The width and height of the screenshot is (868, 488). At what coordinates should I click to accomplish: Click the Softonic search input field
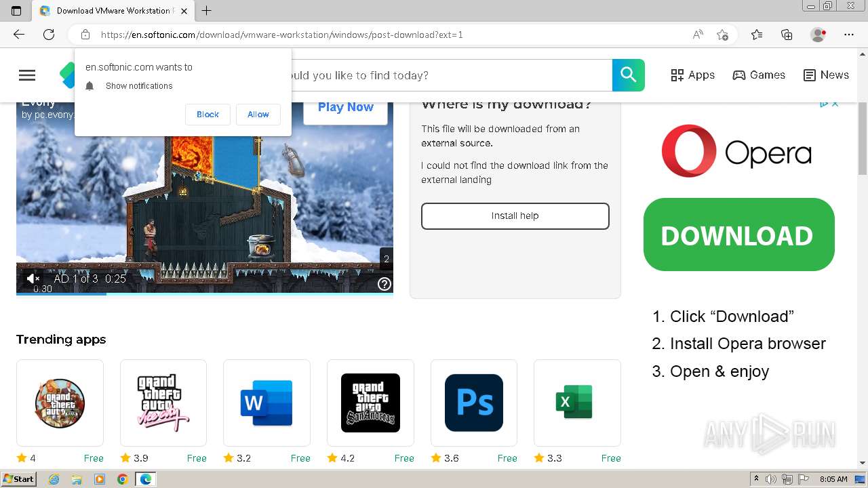pos(451,75)
